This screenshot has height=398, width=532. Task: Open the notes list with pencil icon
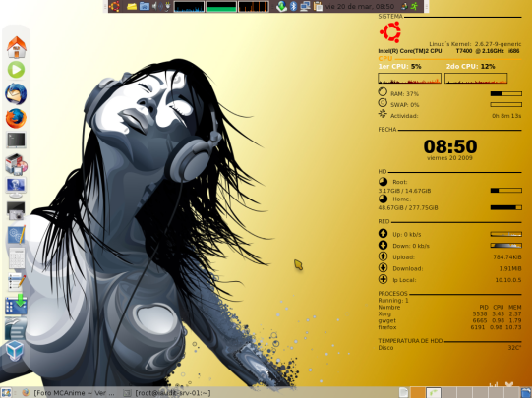click(x=17, y=281)
